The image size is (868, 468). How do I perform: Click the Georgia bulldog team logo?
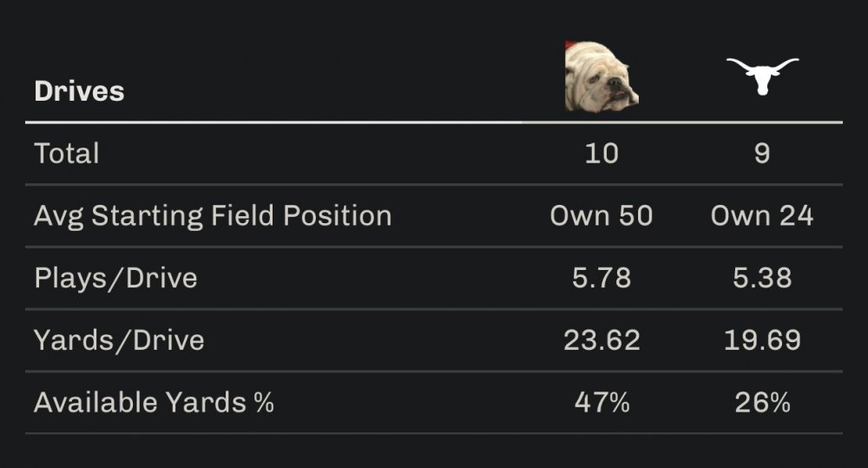pos(602,76)
